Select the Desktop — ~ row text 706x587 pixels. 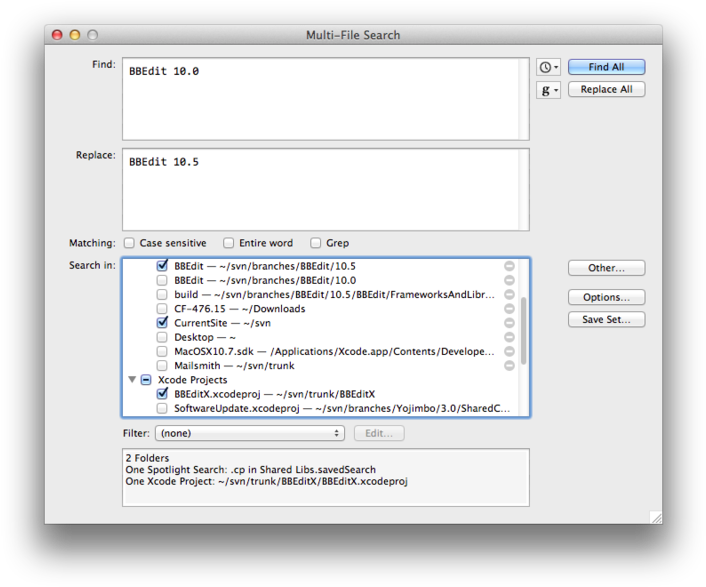click(205, 337)
